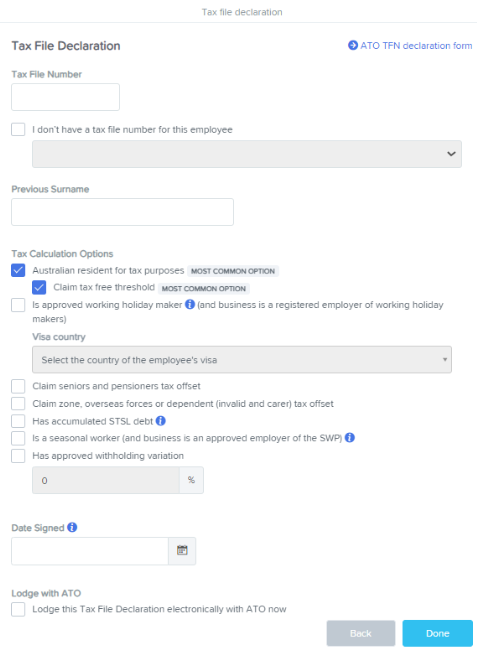Click the arrow icon beside ATO TFN declaration
Screen dimensions: 477x650
(x=353, y=45)
